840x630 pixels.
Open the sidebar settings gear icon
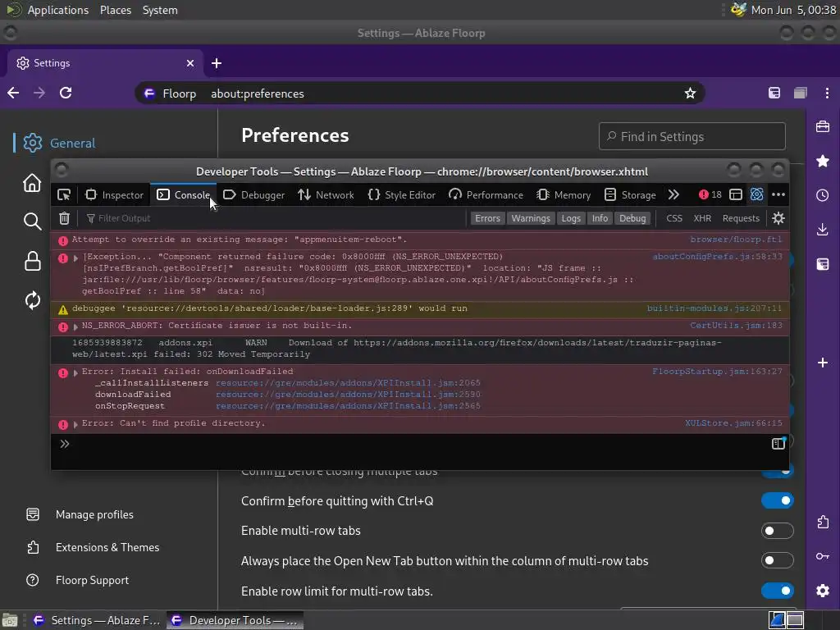[x=823, y=591]
